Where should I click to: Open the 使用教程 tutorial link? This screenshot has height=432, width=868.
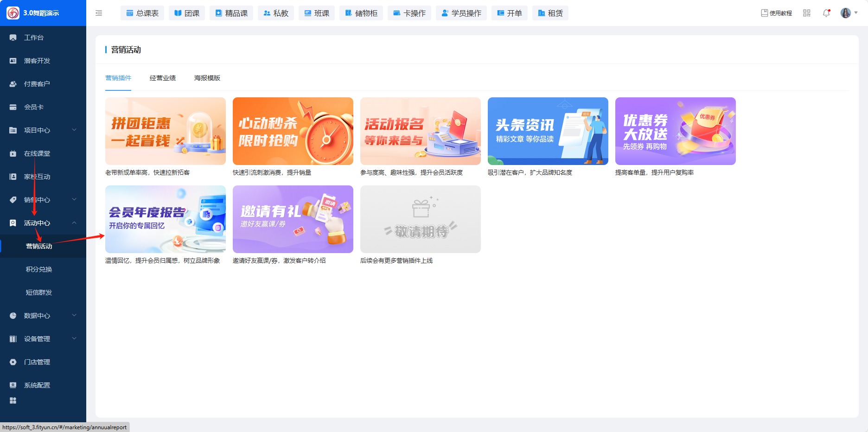click(777, 13)
